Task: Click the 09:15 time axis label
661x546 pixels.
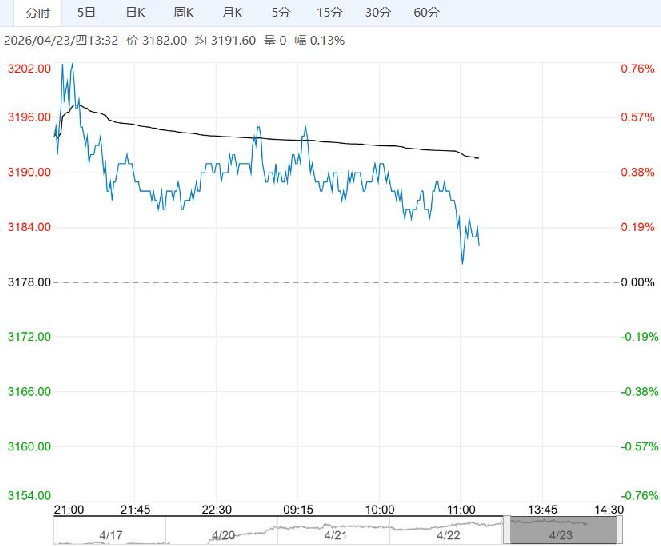Action: click(x=300, y=509)
